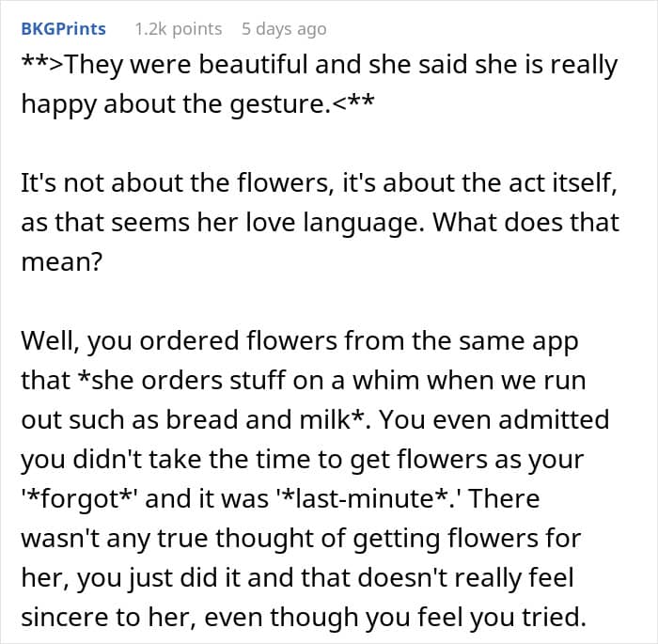The height and width of the screenshot is (644, 658).
Task: Click the text 'happy about the gesture.'
Action: [x=175, y=104]
